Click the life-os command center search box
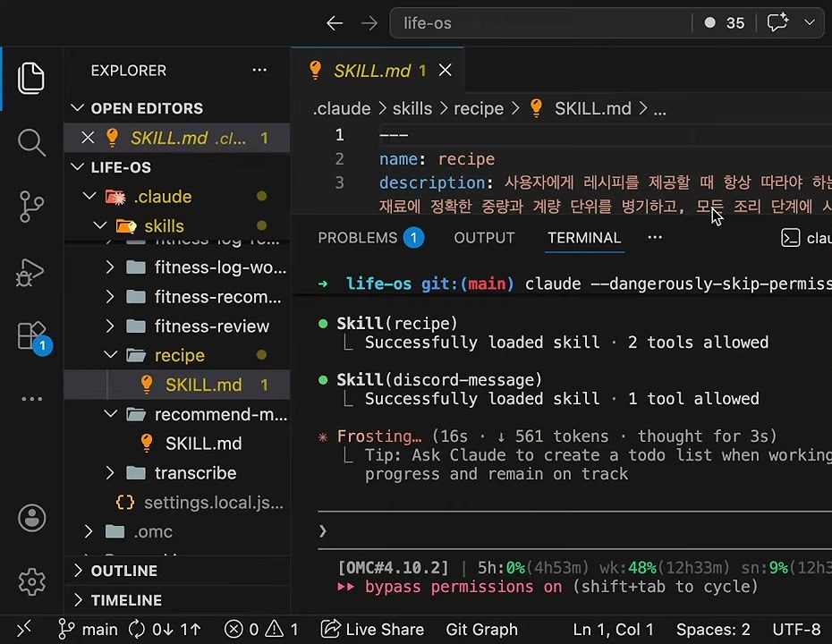This screenshot has height=644, width=832. (x=540, y=23)
